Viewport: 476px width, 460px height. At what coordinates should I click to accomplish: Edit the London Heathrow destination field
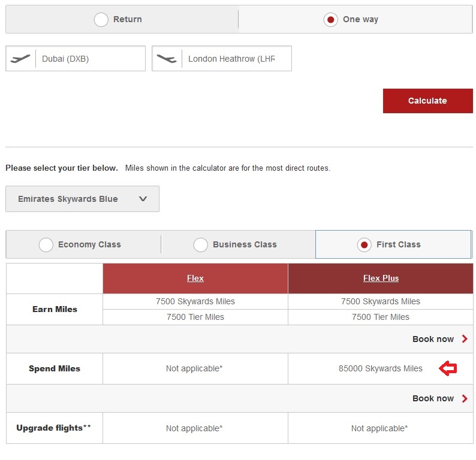pos(231,59)
